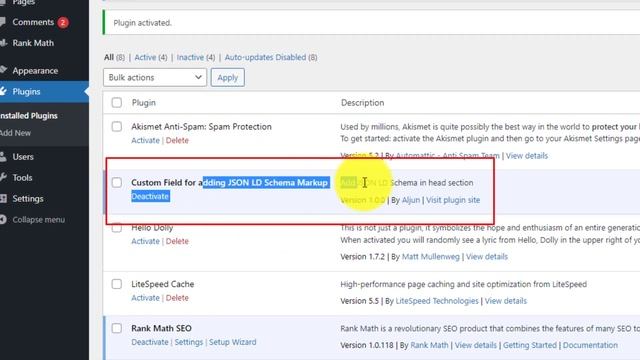The image size is (640, 360).
Task: Open View details for Rank Math SEO
Action: [x=476, y=345]
